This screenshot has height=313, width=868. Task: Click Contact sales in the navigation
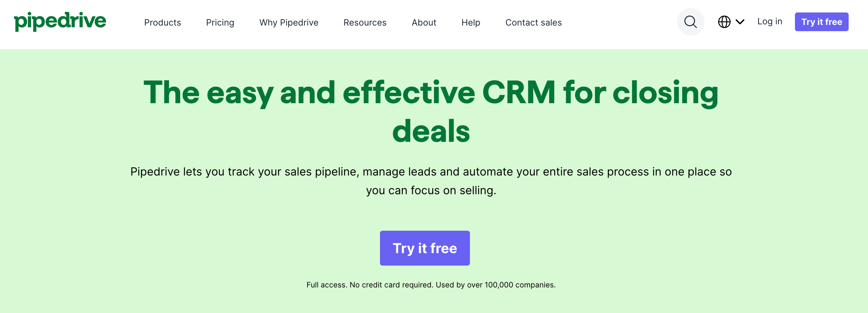(533, 22)
